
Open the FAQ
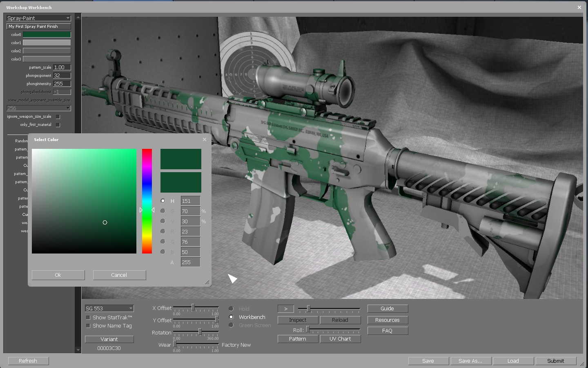pyautogui.click(x=388, y=331)
